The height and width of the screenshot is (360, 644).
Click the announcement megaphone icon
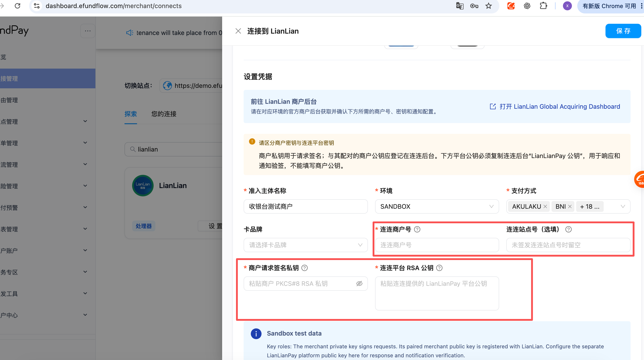129,33
